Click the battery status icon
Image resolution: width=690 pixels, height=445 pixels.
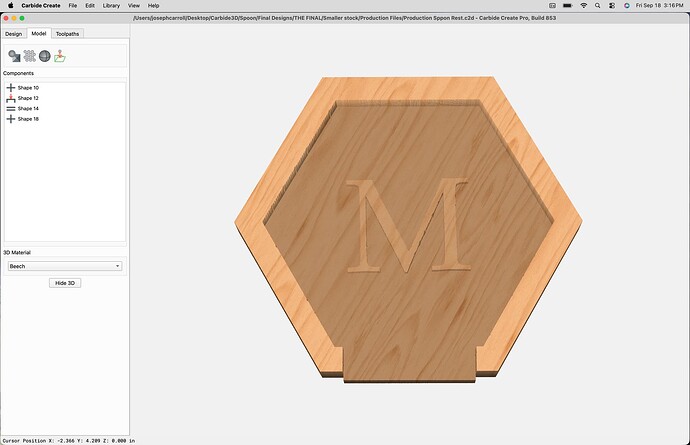tap(568, 6)
